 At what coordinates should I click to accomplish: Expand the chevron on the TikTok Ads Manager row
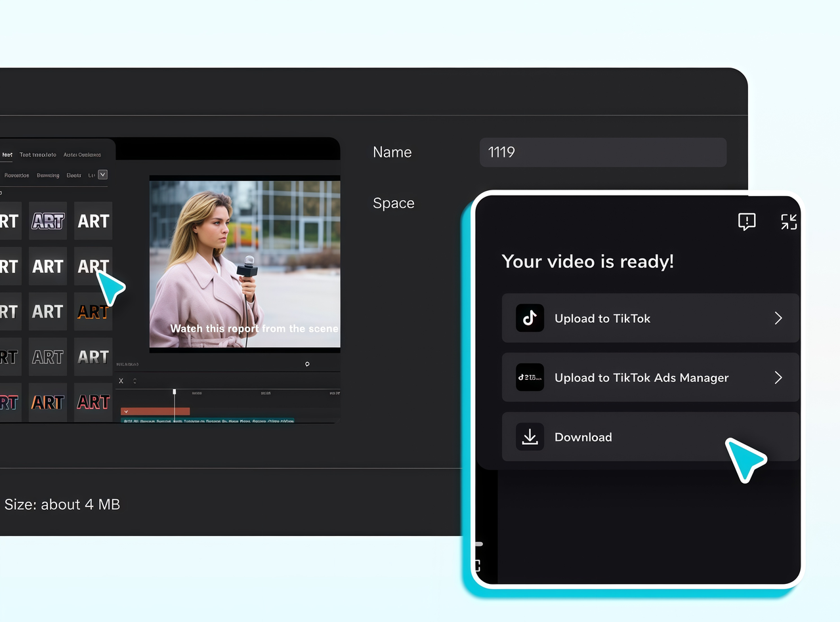pyautogui.click(x=778, y=377)
